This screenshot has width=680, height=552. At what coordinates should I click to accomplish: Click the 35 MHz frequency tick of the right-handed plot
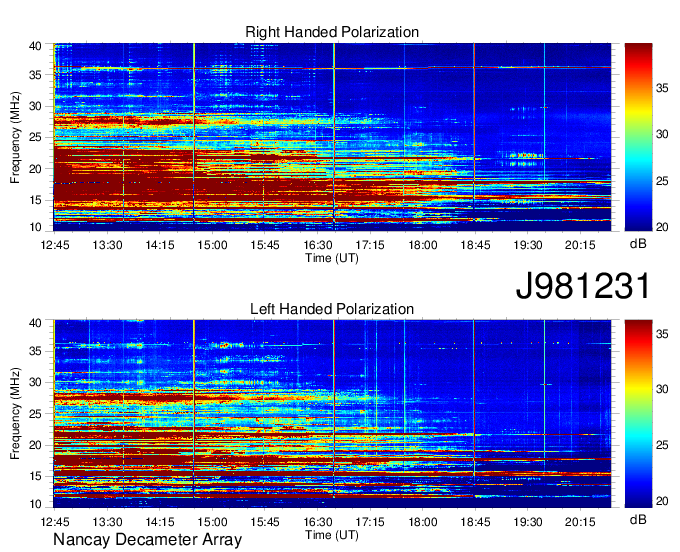tap(35, 75)
